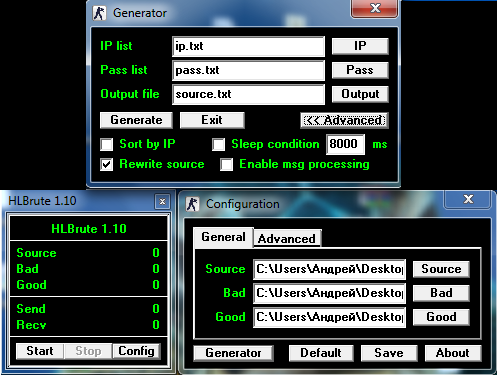Browse for the Good file path
The height and width of the screenshot is (375, 497).
(x=441, y=317)
